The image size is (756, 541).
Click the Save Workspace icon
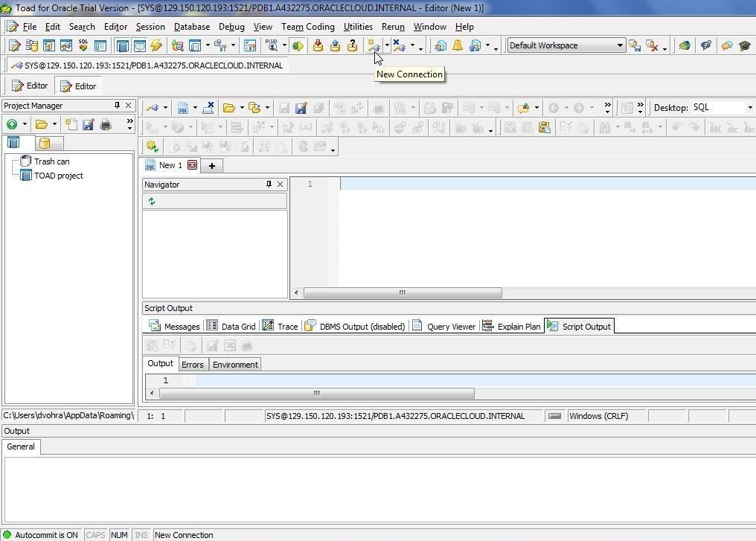tap(635, 46)
